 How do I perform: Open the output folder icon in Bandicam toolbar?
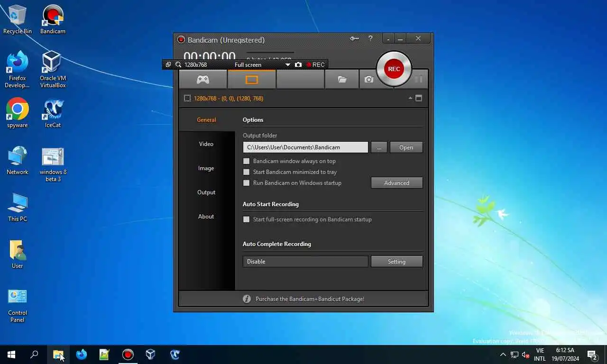click(x=342, y=80)
